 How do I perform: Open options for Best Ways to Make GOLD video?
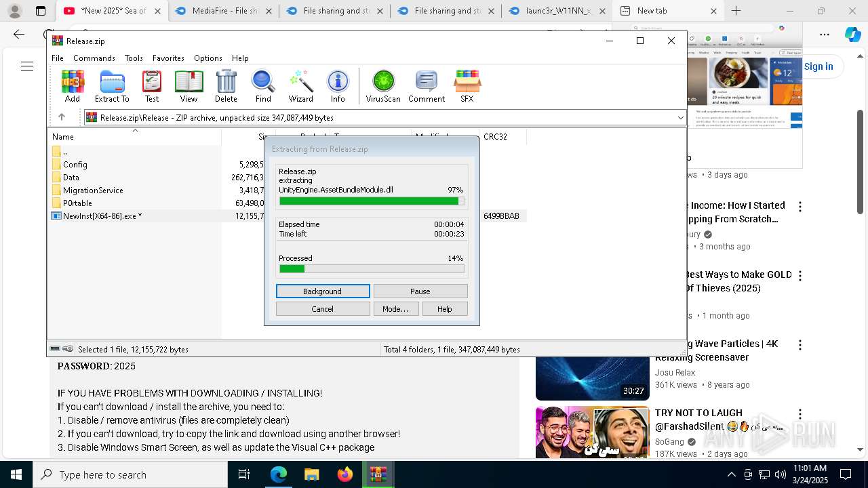click(x=800, y=276)
